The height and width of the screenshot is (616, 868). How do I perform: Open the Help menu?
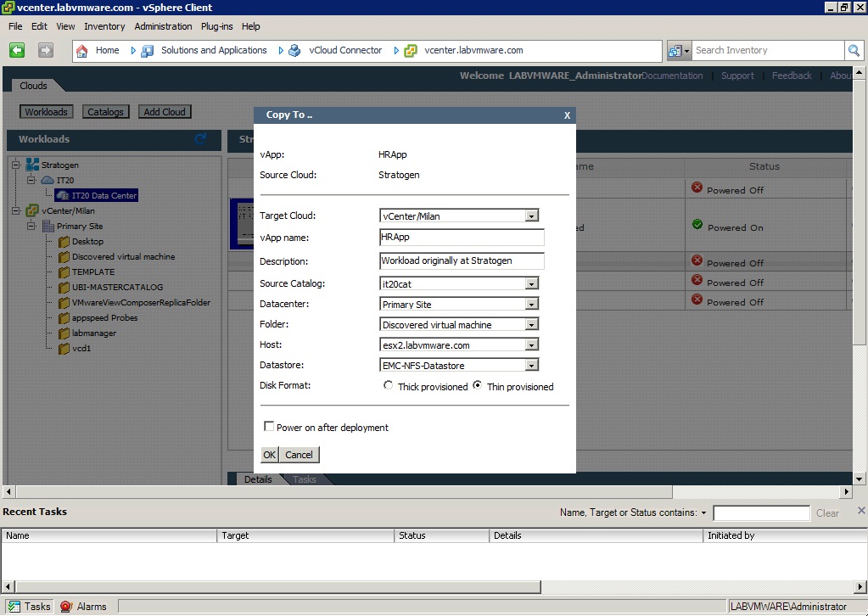251,26
